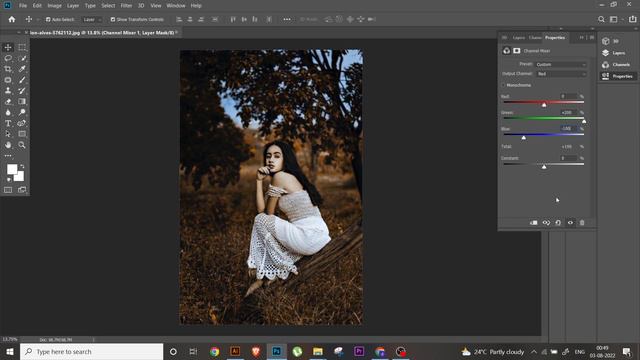Select the Dodge tool
The height and width of the screenshot is (360, 640).
pos(22,112)
